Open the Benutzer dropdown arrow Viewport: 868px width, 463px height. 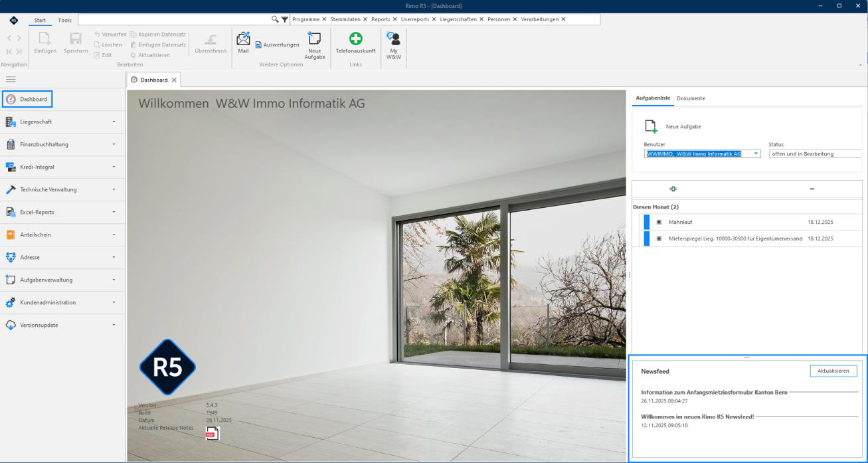click(756, 153)
